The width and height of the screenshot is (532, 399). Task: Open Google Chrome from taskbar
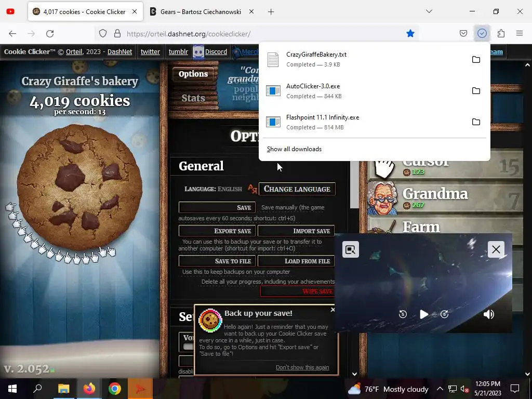click(115, 389)
